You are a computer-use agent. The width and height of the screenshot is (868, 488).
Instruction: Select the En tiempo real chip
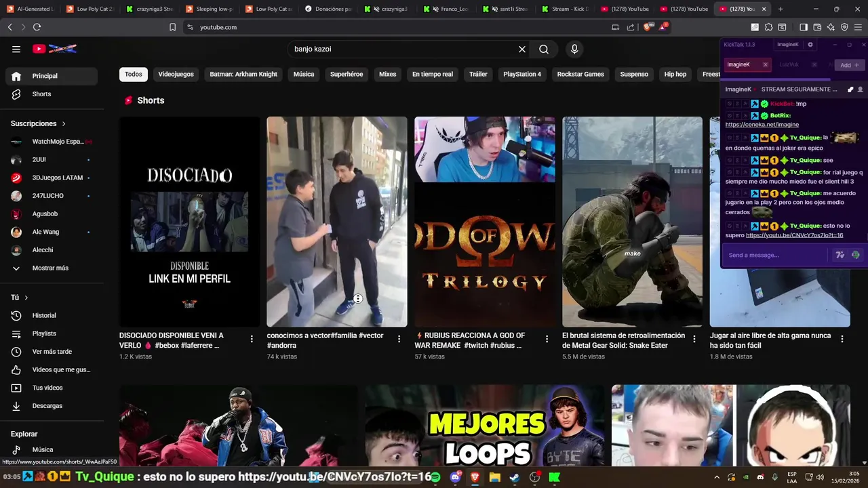point(433,74)
